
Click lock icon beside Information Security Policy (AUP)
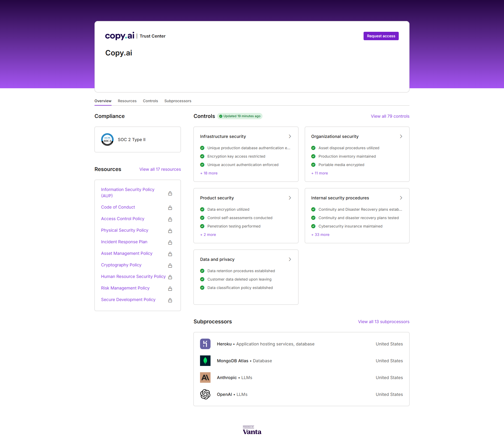pos(170,193)
